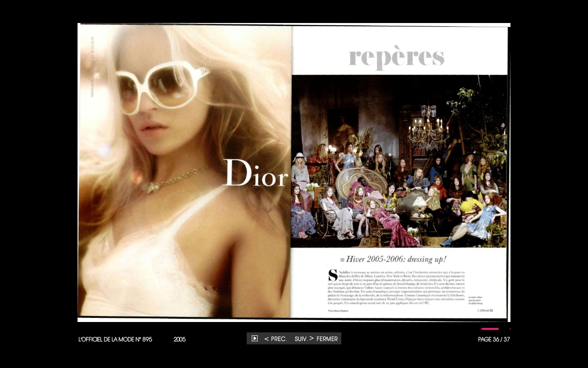Click the Dior logo text
This screenshot has width=588, height=368.
click(x=255, y=174)
